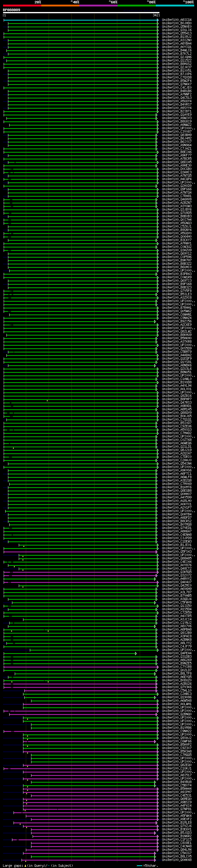Open hit UniRef100_Q5FS43
Image resolution: width=197 pixels, height=868 pixels.
[x=177, y=551]
